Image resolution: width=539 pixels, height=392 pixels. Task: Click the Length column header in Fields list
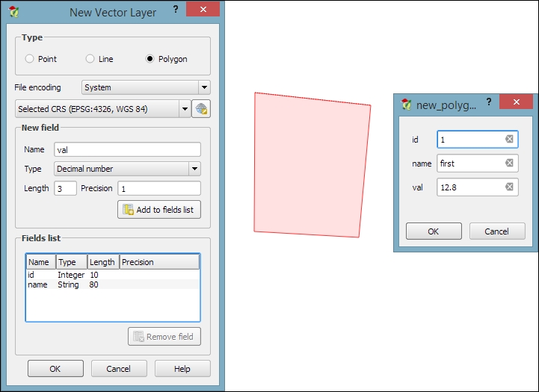103,262
